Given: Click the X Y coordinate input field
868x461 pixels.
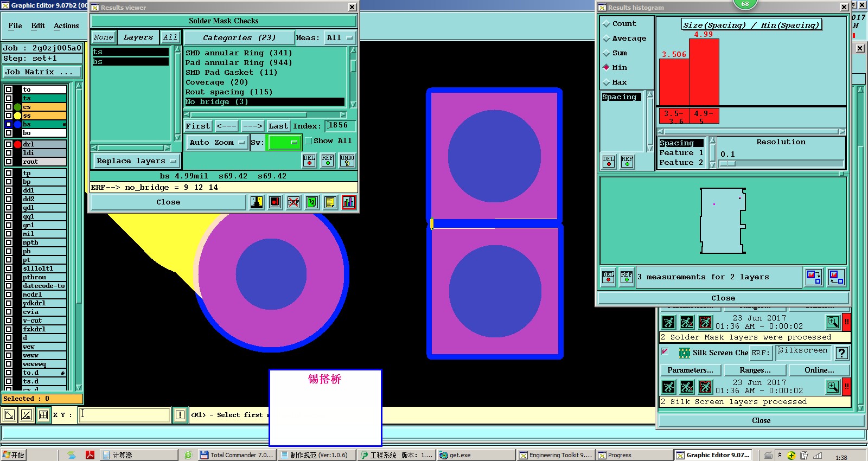Looking at the screenshot, I should tap(124, 415).
